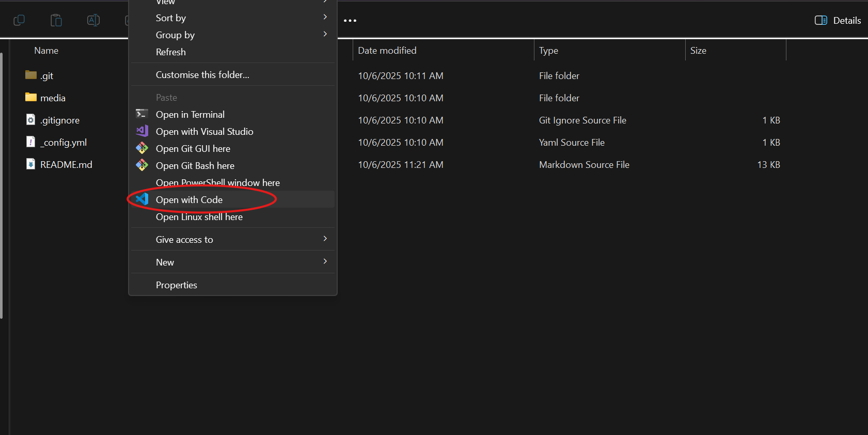Select Open with Visual Studio
Image resolution: width=868 pixels, height=435 pixels.
pyautogui.click(x=204, y=132)
